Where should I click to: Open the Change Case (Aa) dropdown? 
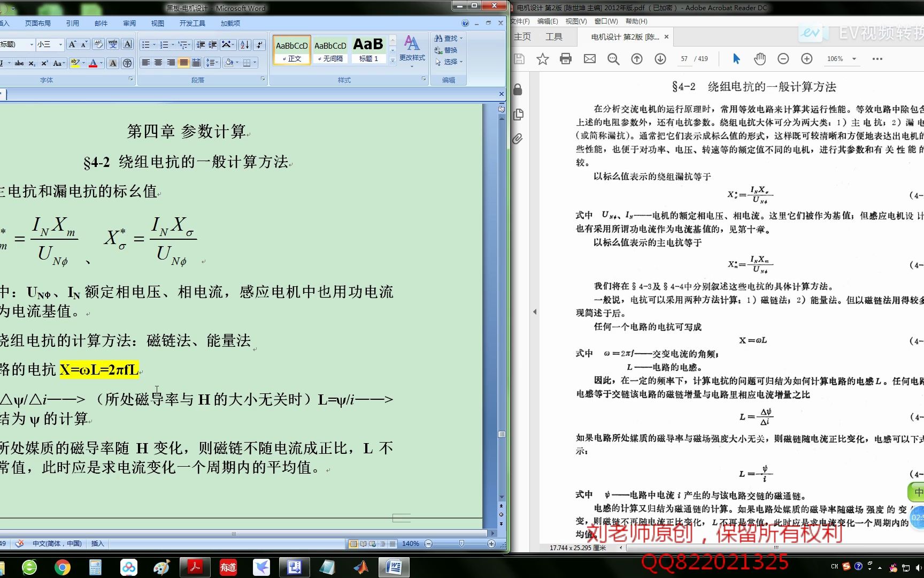(x=59, y=63)
